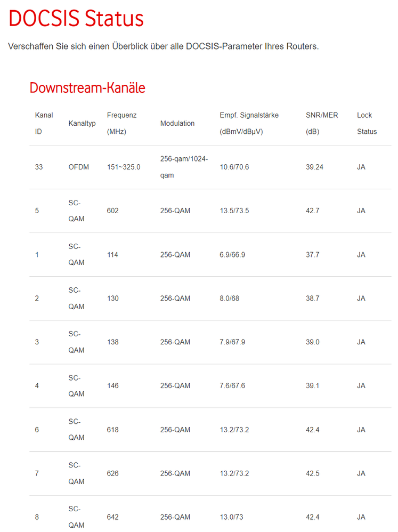The image size is (398, 532).
Task: Select SNR value 37.7
Action: pos(312,254)
